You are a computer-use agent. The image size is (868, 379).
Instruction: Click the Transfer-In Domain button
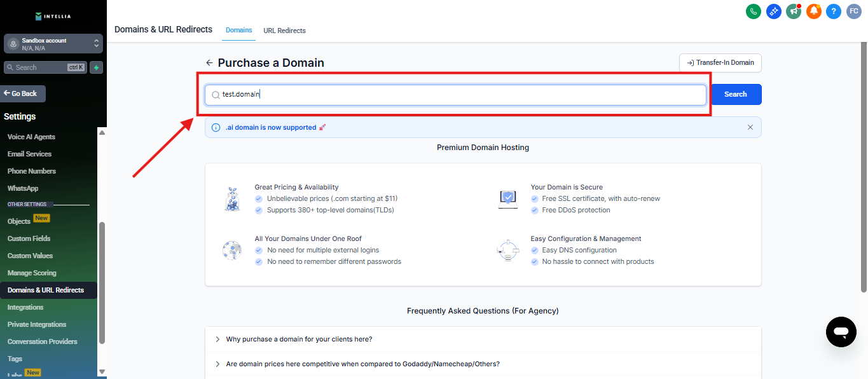720,63
